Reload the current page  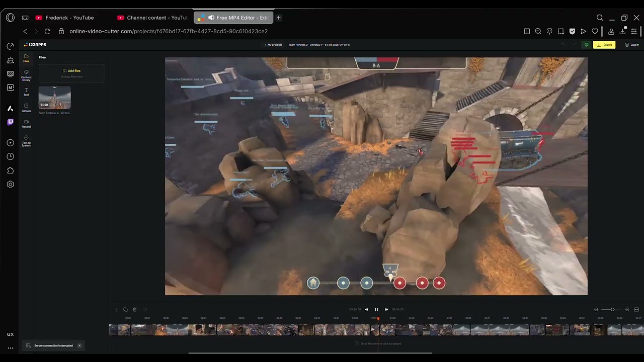(x=47, y=31)
